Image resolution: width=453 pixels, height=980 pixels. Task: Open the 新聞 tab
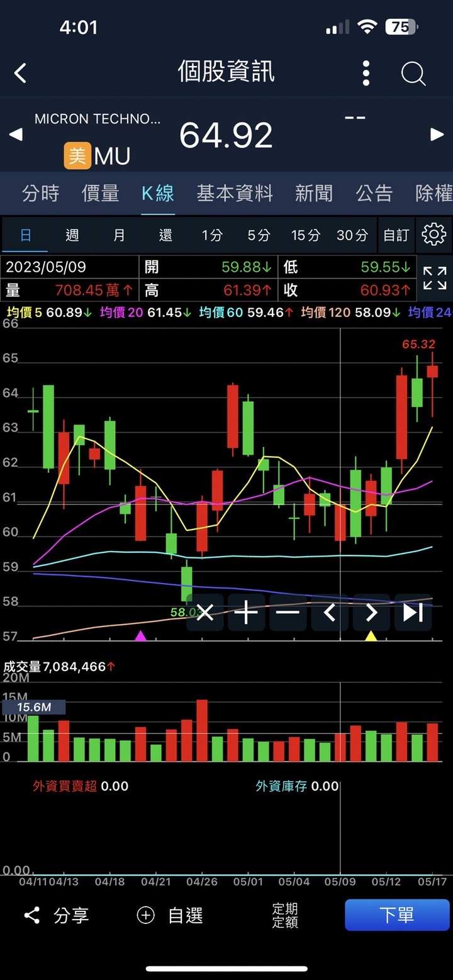[x=314, y=193]
